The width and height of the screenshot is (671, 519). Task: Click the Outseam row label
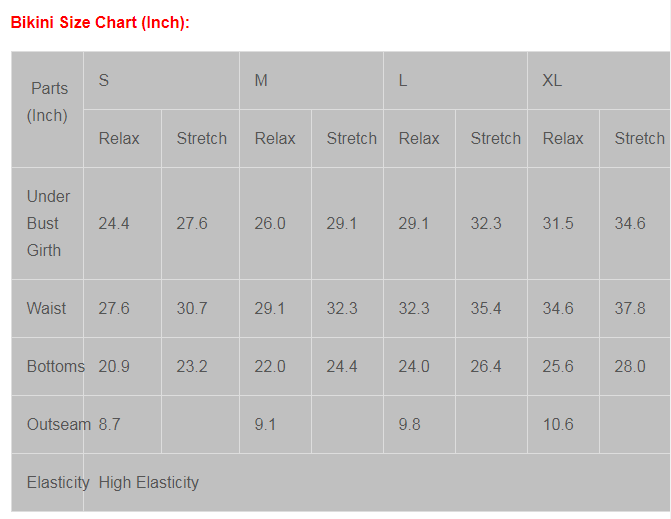(x=59, y=424)
